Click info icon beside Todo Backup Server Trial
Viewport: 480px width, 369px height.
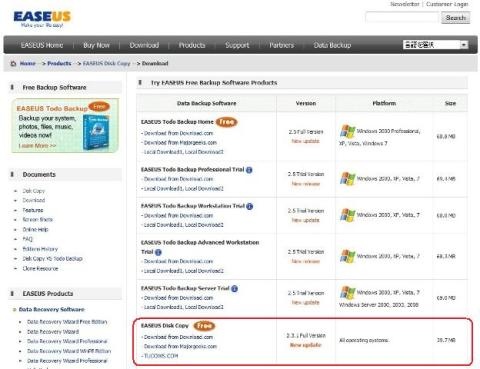(x=234, y=289)
